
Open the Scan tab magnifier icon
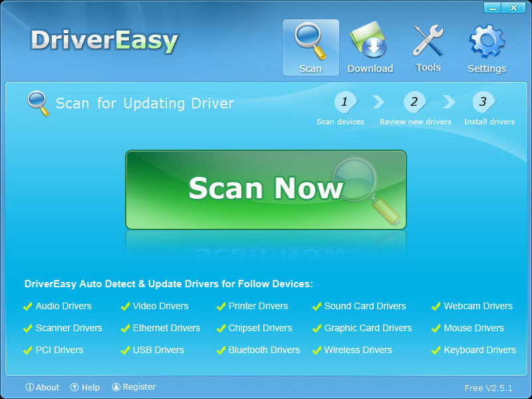pos(310,41)
